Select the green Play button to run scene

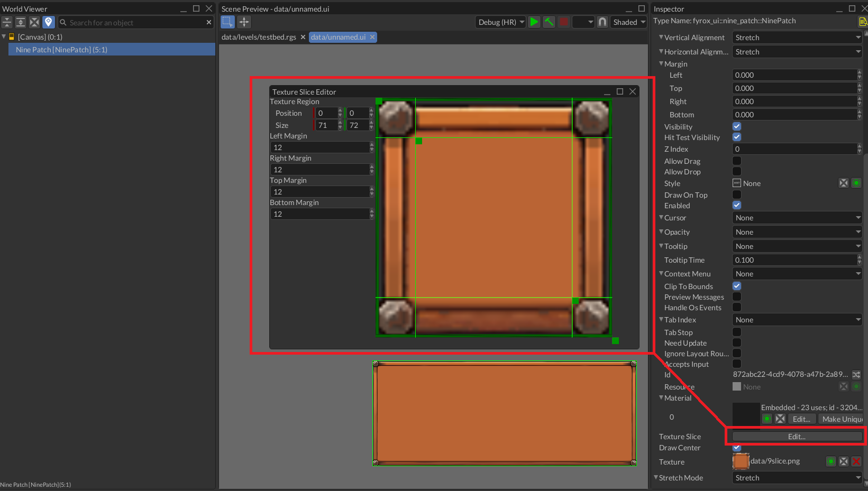534,22
